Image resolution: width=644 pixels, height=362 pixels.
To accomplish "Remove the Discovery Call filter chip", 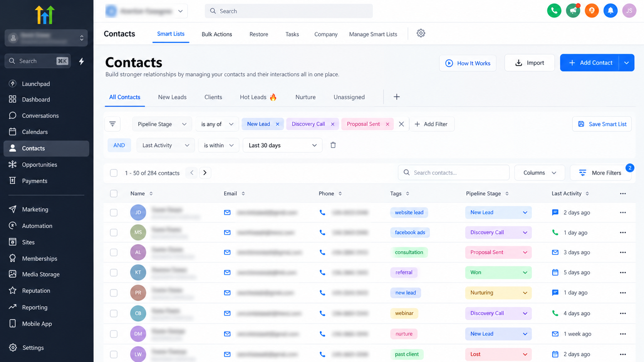I will point(332,124).
